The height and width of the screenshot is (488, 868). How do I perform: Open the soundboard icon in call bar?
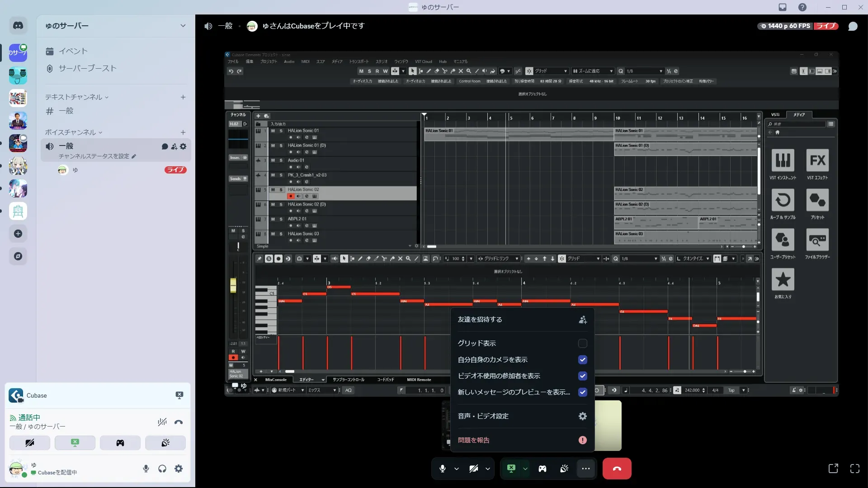pyautogui.click(x=564, y=469)
